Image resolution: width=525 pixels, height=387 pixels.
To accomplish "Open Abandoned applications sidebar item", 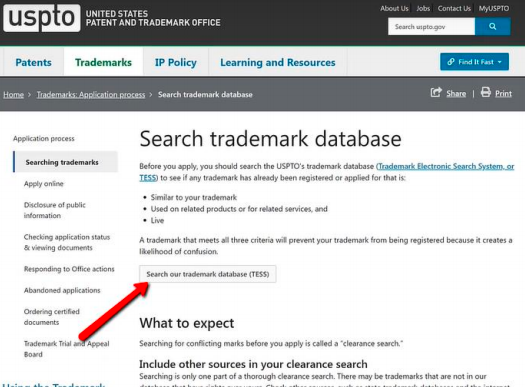I will tap(62, 290).
